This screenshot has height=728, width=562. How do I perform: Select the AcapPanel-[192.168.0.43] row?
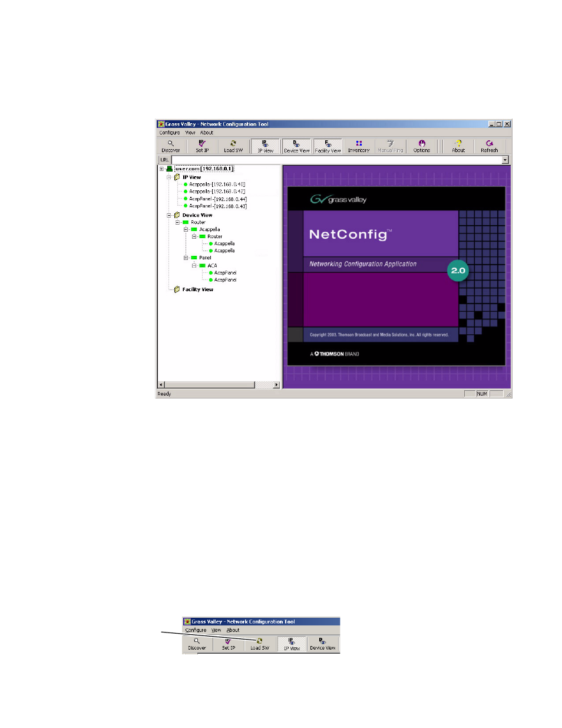[218, 206]
